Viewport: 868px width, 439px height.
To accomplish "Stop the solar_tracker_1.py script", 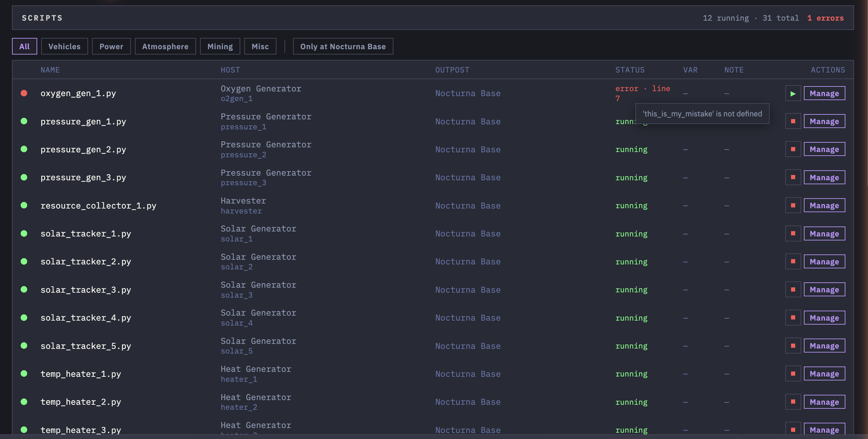I will (793, 234).
